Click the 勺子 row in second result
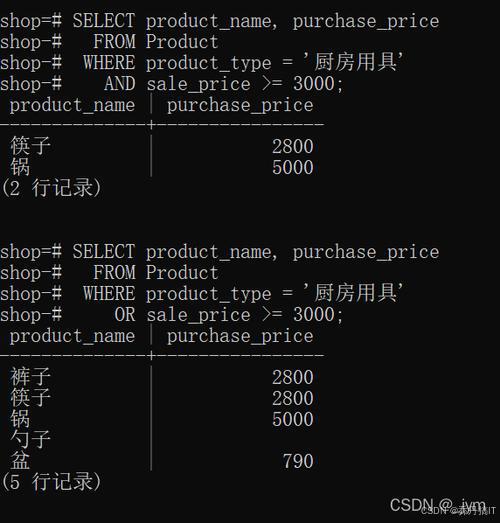The height and width of the screenshot is (523, 500). click(162, 440)
